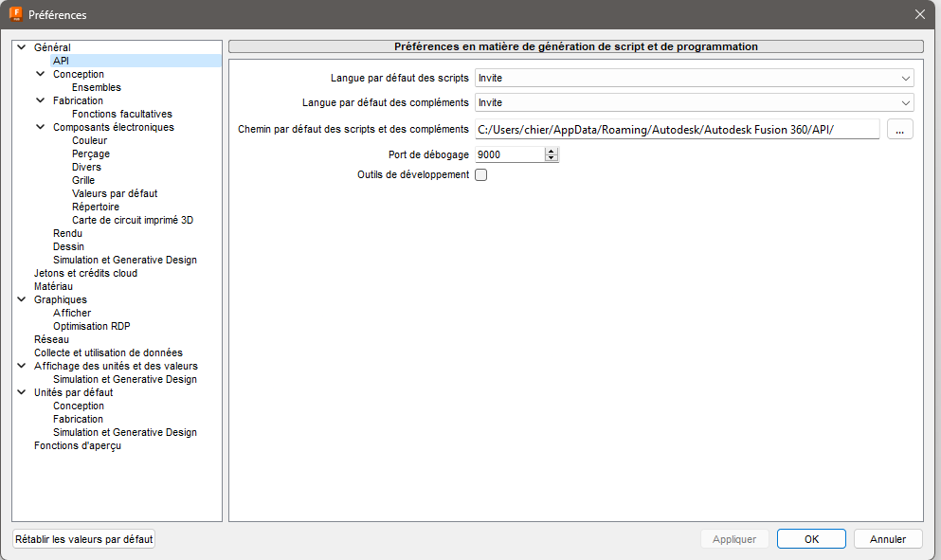The width and height of the screenshot is (941, 560).
Task: Enable the Outils de développement checkbox
Action: tap(480, 174)
